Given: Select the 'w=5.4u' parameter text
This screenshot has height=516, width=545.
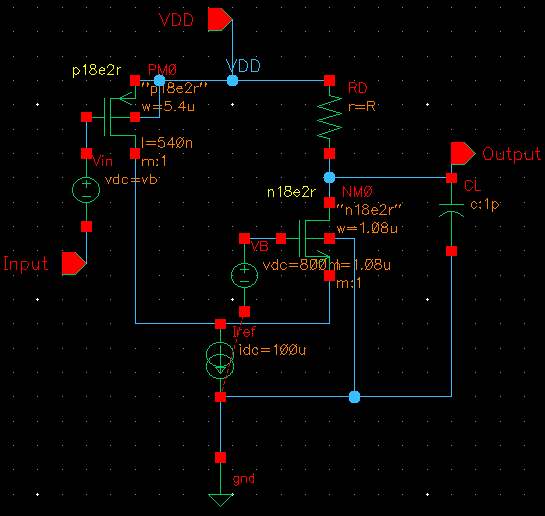Looking at the screenshot, I should (168, 106).
